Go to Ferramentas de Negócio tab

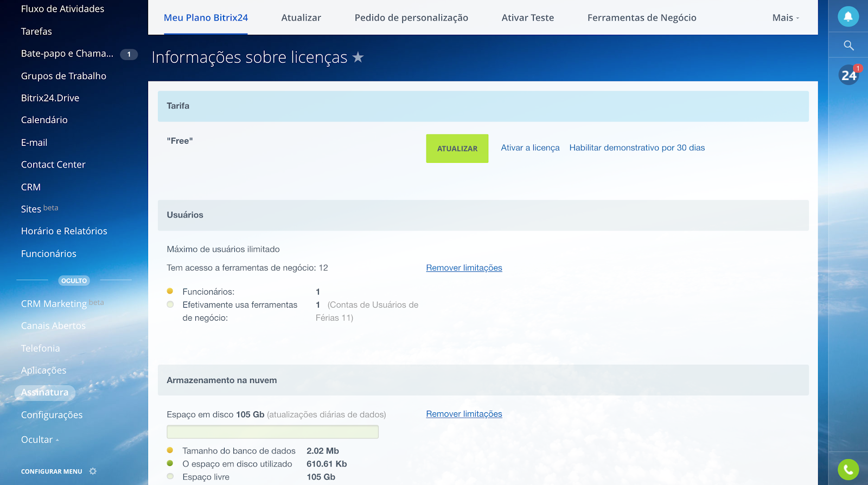click(642, 18)
